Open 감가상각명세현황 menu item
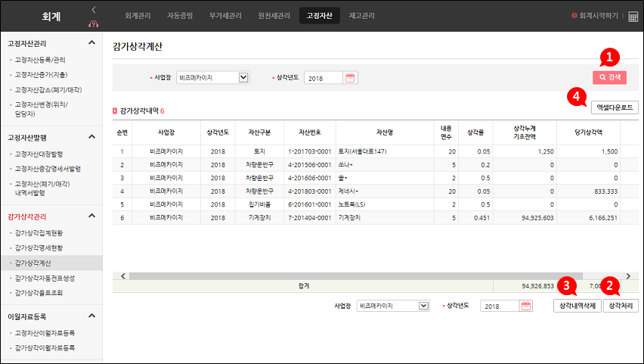The width and height of the screenshot is (644, 364). coord(39,247)
